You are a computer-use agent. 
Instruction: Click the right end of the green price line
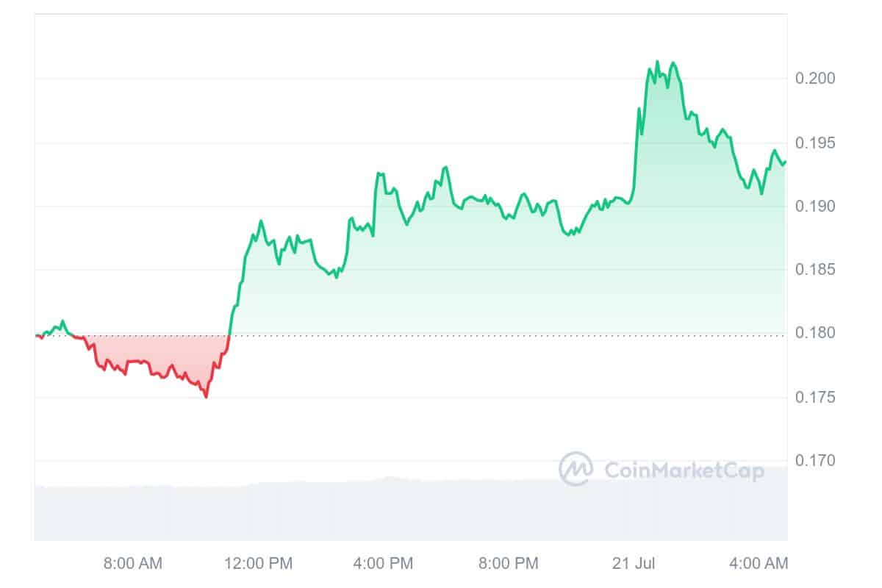(x=785, y=162)
